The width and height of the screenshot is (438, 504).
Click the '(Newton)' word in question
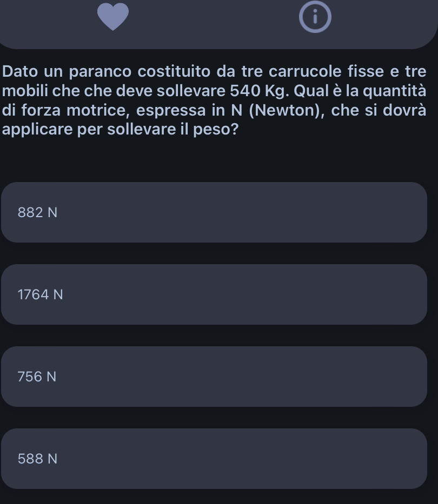click(x=287, y=110)
